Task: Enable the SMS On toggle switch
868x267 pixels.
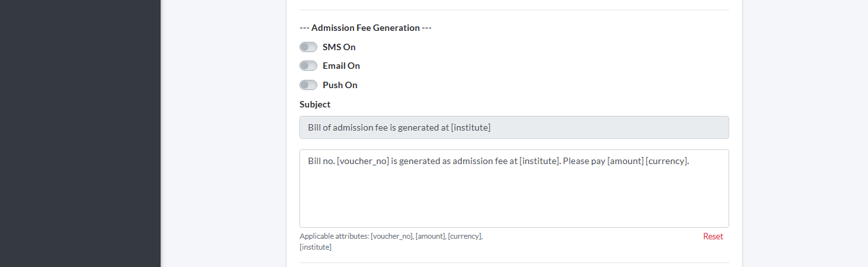Action: coord(308,47)
